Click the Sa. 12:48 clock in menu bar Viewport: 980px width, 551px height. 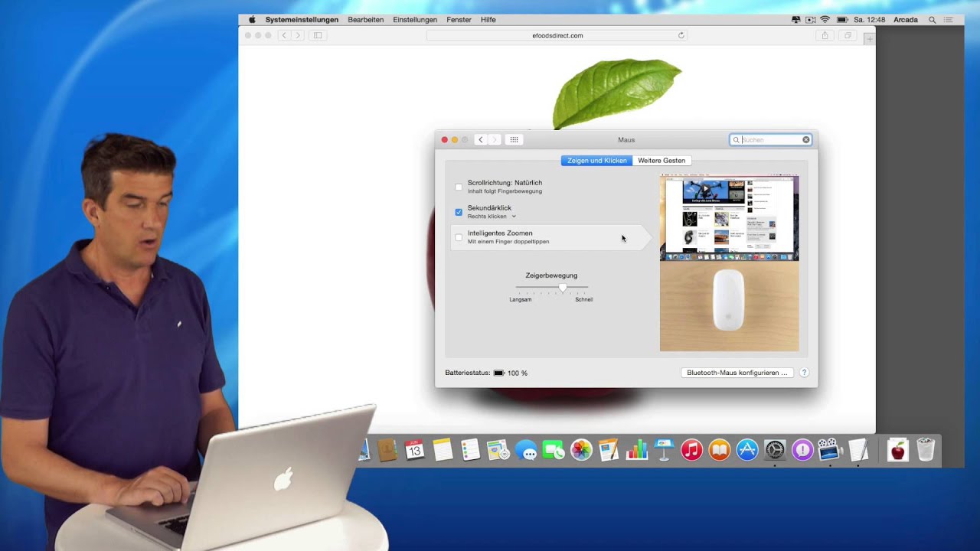tap(870, 20)
